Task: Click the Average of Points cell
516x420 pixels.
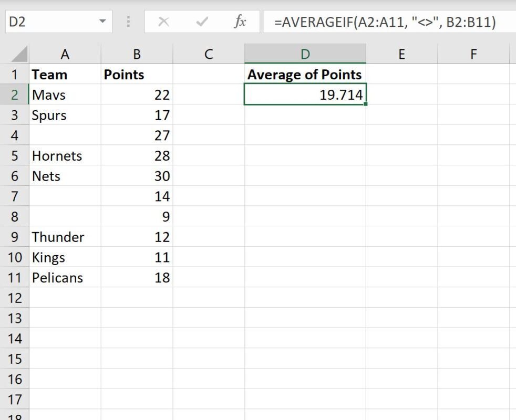Action: pos(305,75)
